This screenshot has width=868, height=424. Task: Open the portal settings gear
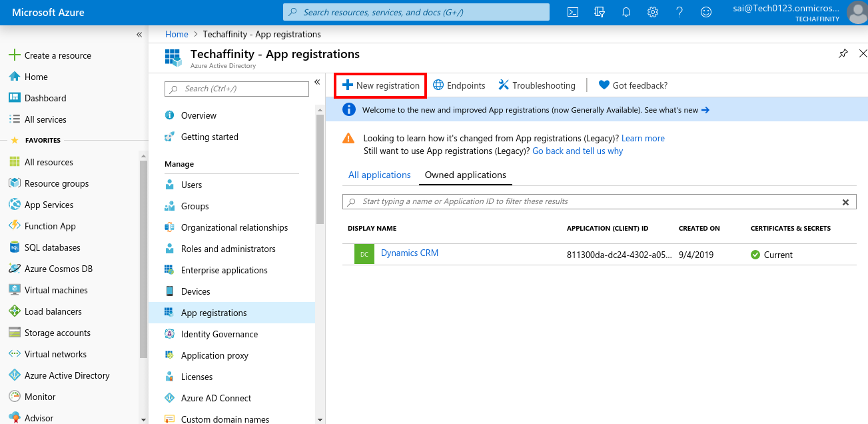pos(651,11)
